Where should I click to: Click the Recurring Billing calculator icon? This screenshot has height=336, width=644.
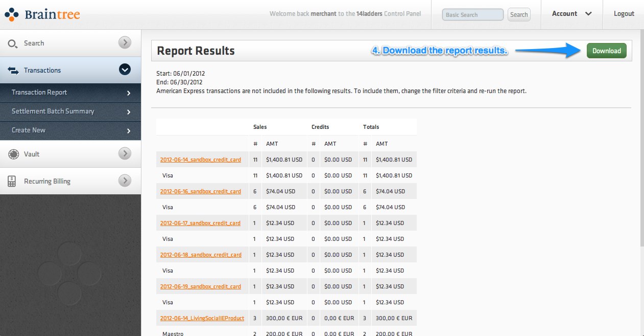click(x=12, y=181)
